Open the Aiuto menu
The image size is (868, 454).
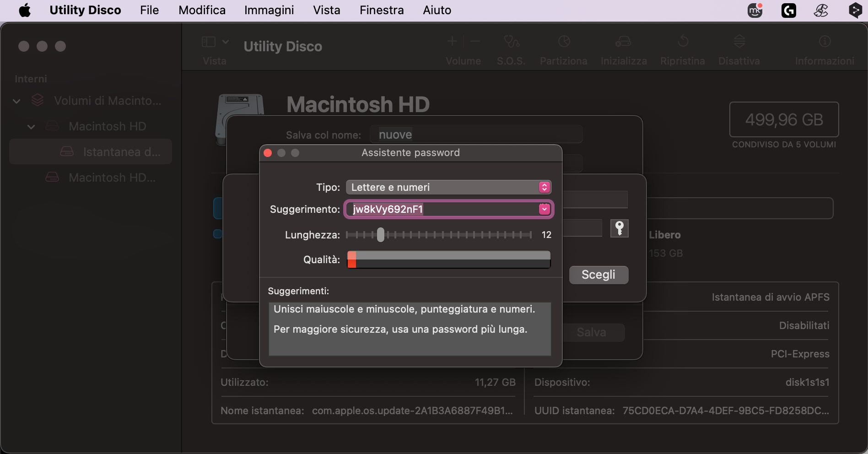tap(437, 10)
